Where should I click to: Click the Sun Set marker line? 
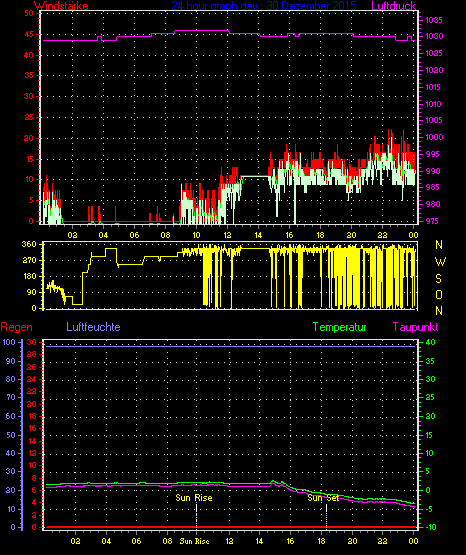(326, 516)
